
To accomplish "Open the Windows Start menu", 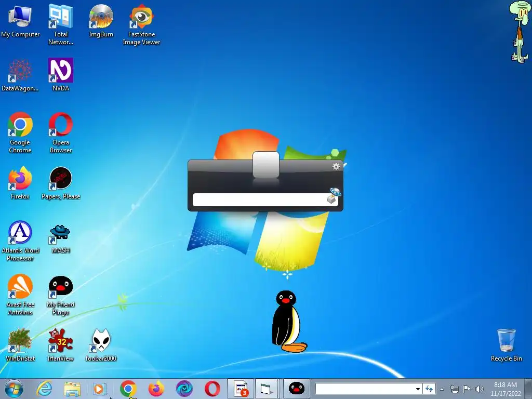I will [14, 389].
